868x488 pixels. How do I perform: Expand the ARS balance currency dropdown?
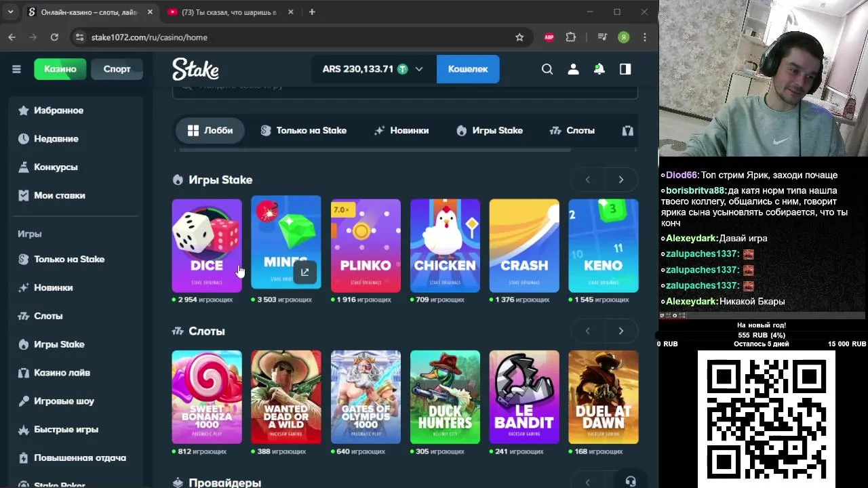372,69
